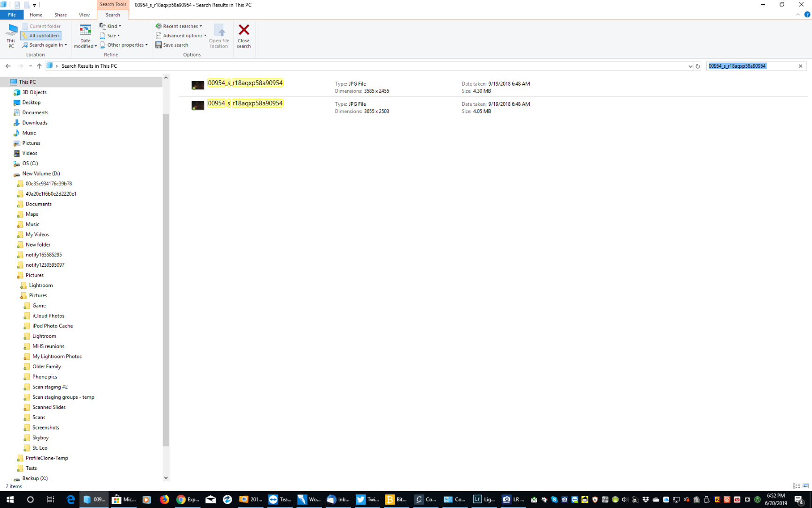Open TeamViewer from the taskbar
This screenshot has height=508, width=812.
(x=280, y=500)
